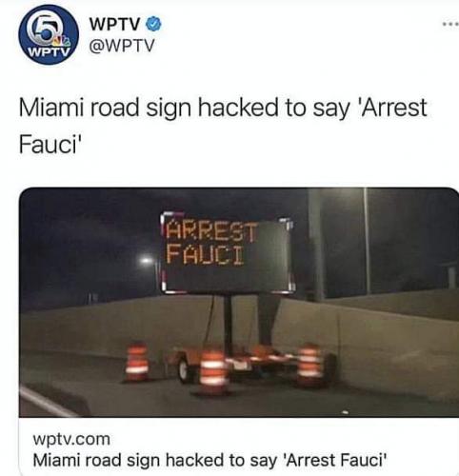Open the @WPTV handle link
This screenshot has width=459, height=476.
click(x=122, y=46)
